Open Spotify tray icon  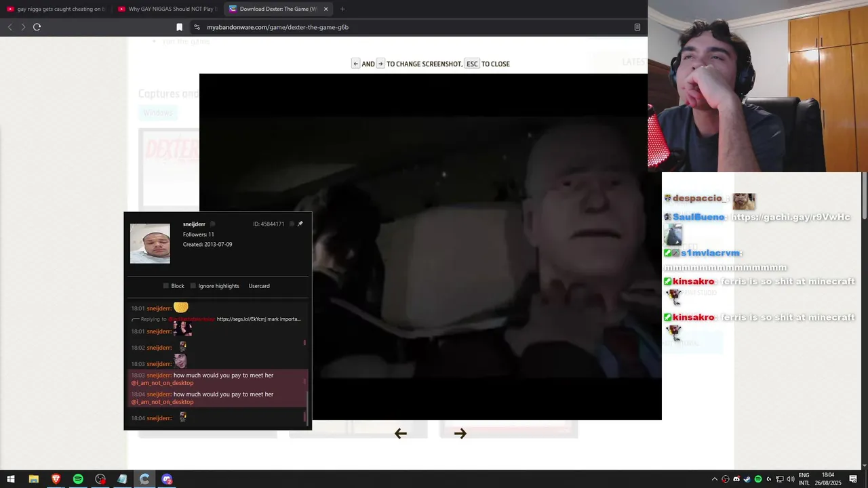(758, 479)
